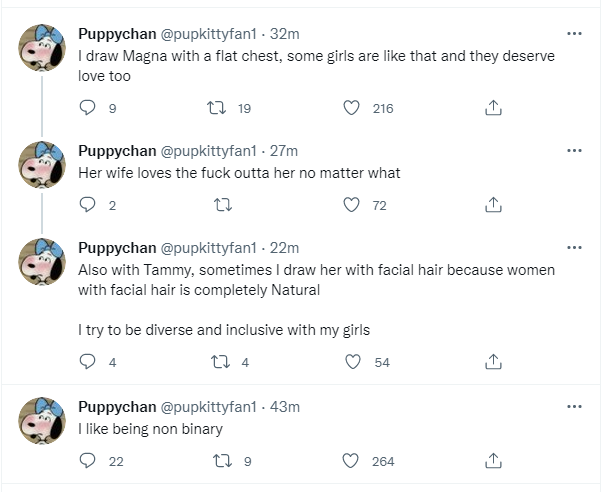This screenshot has height=492, width=605.
Task: Share the tweet posted 32m ago
Action: tap(493, 108)
